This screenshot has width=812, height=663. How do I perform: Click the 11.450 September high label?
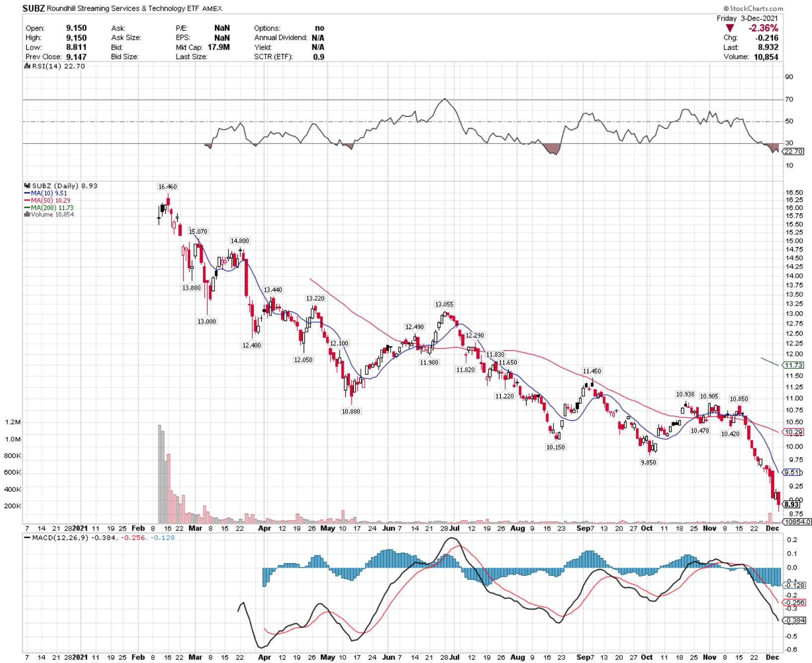click(592, 371)
